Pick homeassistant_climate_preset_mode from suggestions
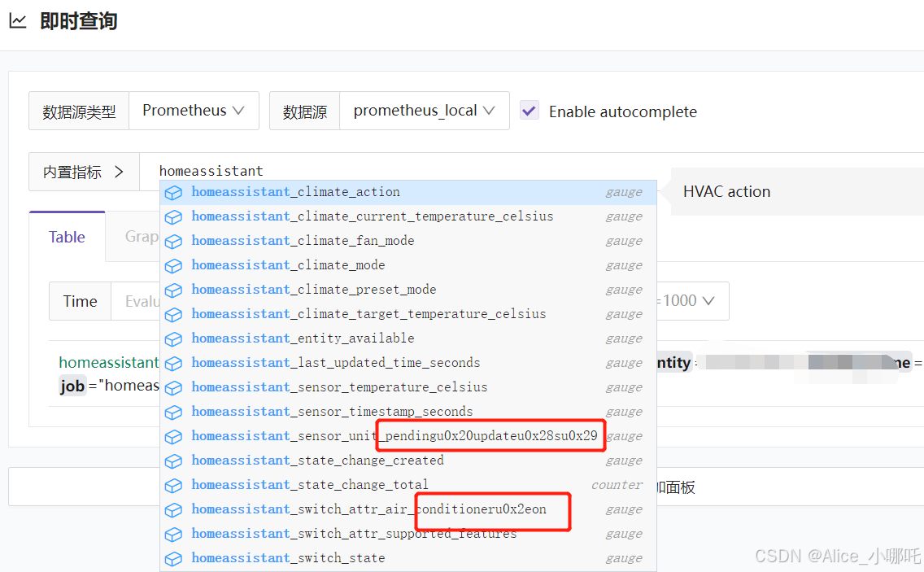Image resolution: width=924 pixels, height=572 pixels. (408, 290)
